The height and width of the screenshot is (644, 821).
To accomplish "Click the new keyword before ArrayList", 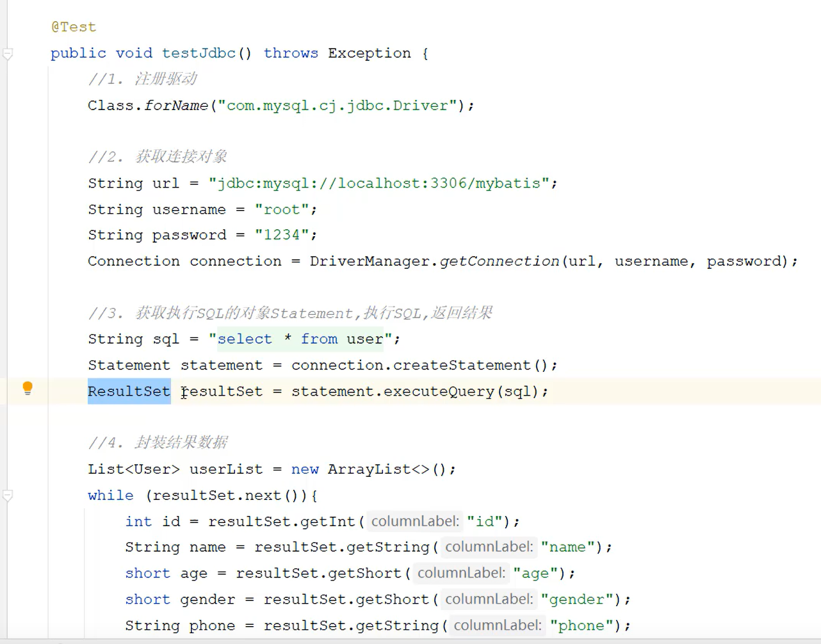I will click(305, 469).
